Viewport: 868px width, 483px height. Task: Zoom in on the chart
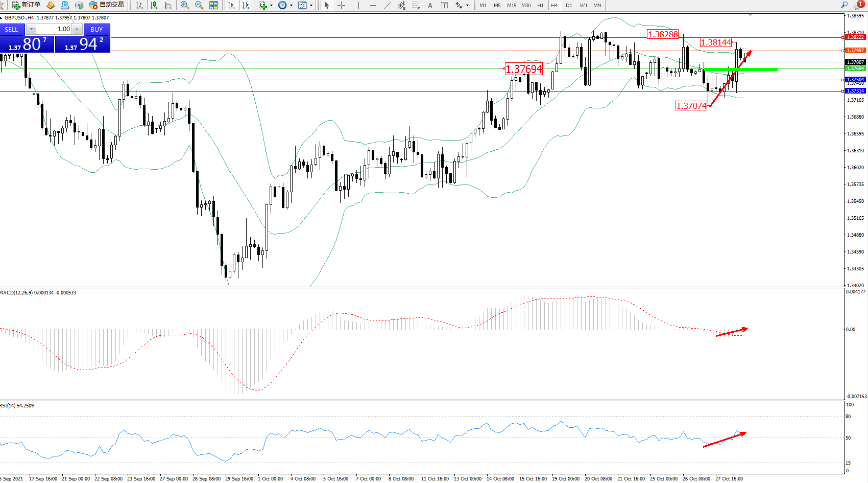point(185,5)
